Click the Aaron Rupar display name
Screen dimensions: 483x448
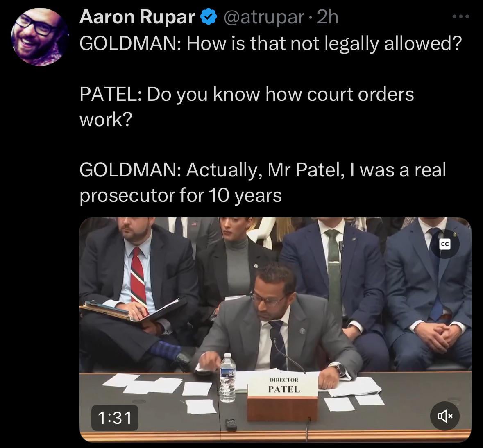[x=137, y=17]
